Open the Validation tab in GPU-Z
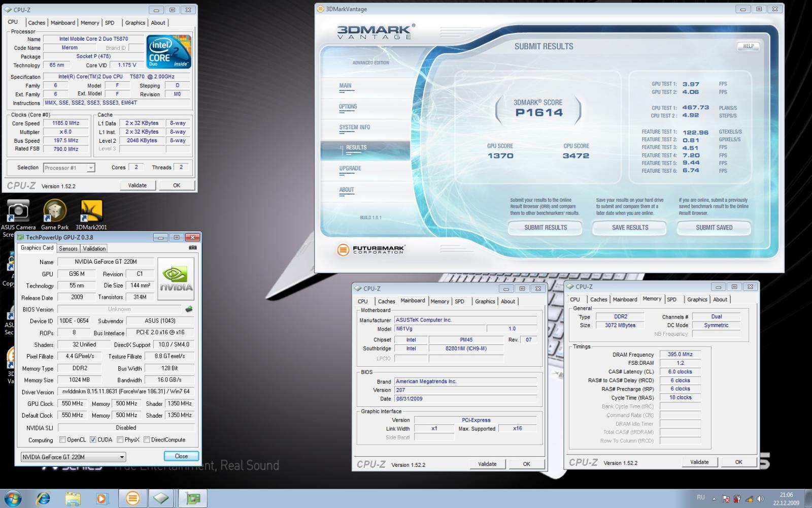Viewport: 812px width, 508px height. tap(94, 248)
